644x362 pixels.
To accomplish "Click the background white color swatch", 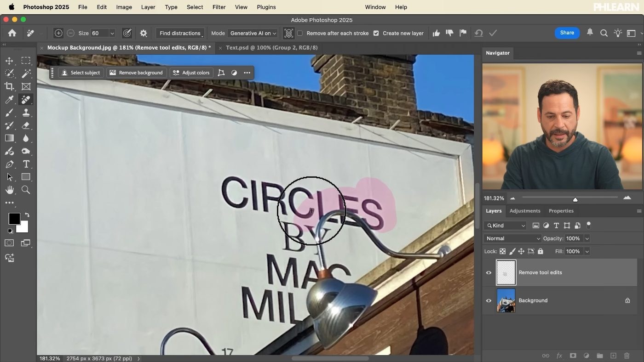I will pos(24,228).
